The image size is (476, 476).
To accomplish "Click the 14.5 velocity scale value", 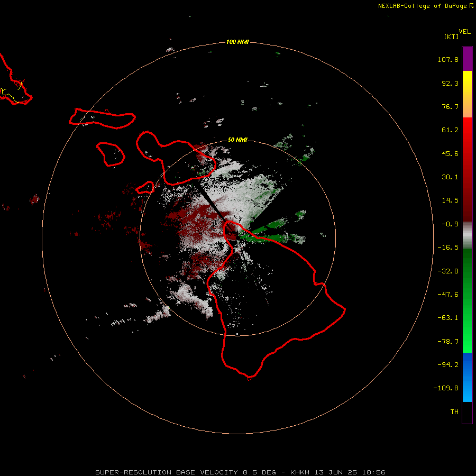I will (450, 200).
